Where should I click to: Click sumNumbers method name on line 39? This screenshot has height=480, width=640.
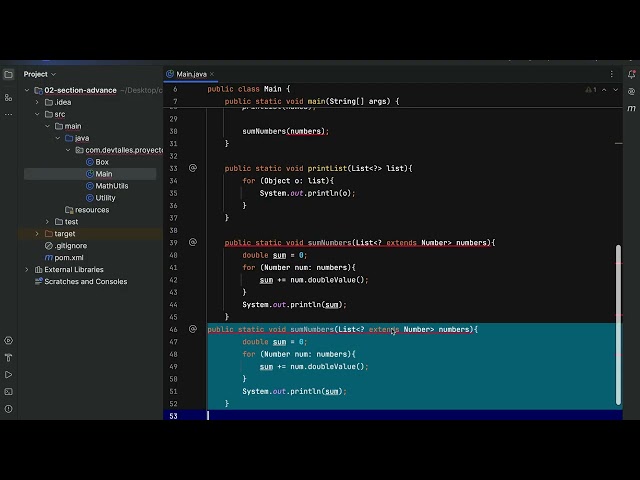(329, 242)
